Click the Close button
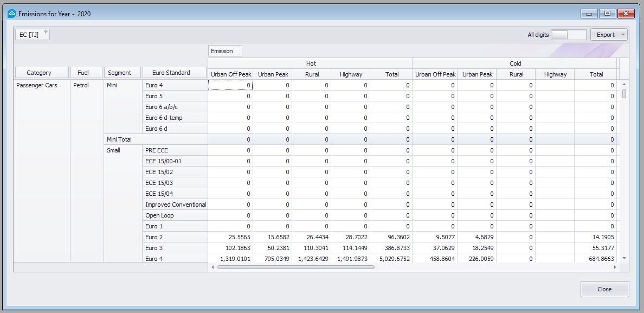 pyautogui.click(x=604, y=289)
